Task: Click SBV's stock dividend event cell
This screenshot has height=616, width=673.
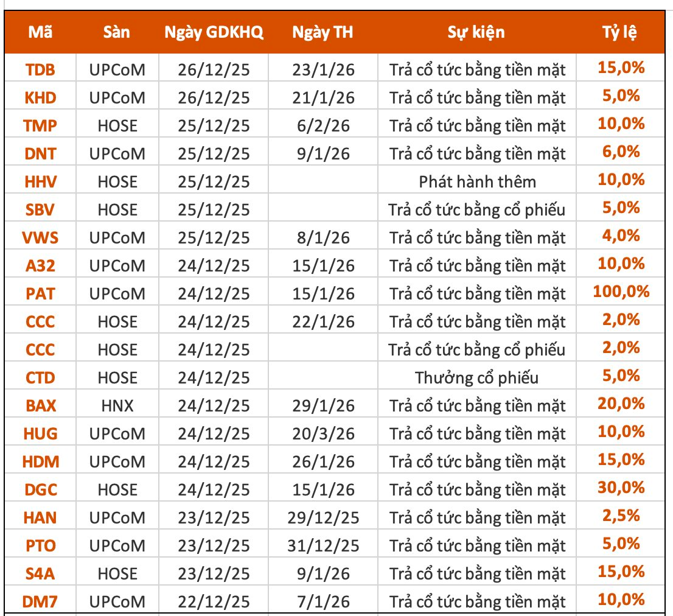Action: pyautogui.click(x=477, y=210)
